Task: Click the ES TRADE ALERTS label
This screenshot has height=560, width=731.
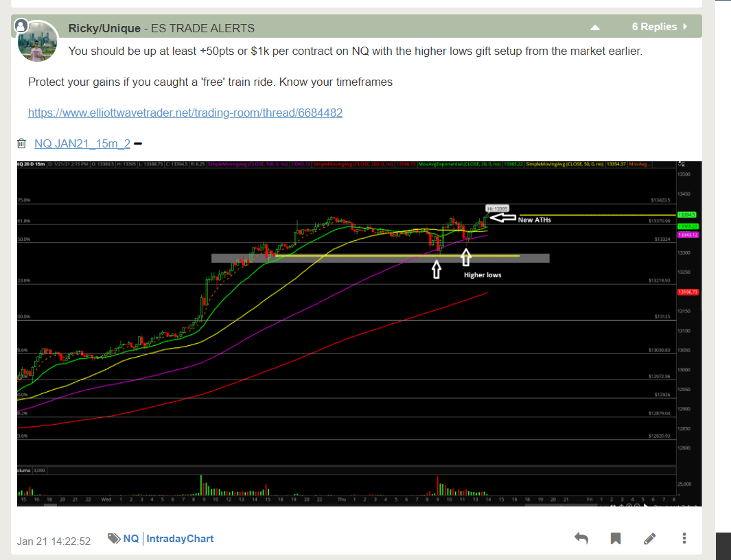Action: click(x=202, y=28)
